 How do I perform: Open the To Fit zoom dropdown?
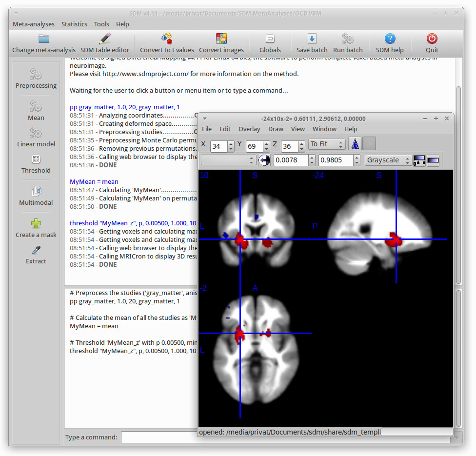[327, 143]
